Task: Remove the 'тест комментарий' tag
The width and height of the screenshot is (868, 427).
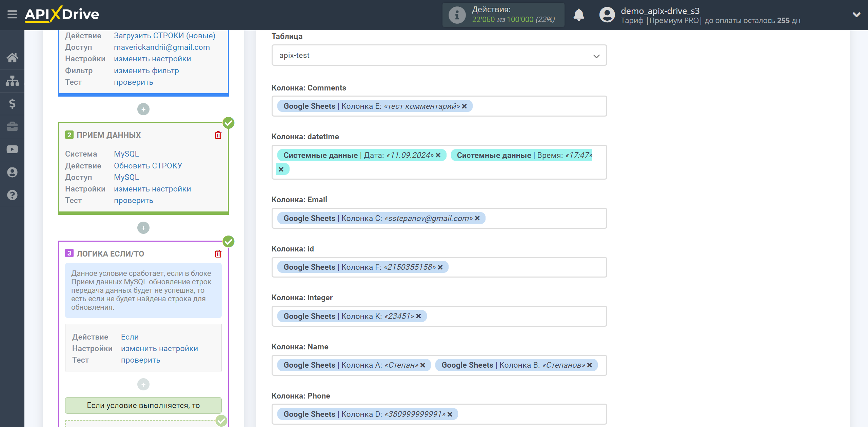Action: coord(465,106)
